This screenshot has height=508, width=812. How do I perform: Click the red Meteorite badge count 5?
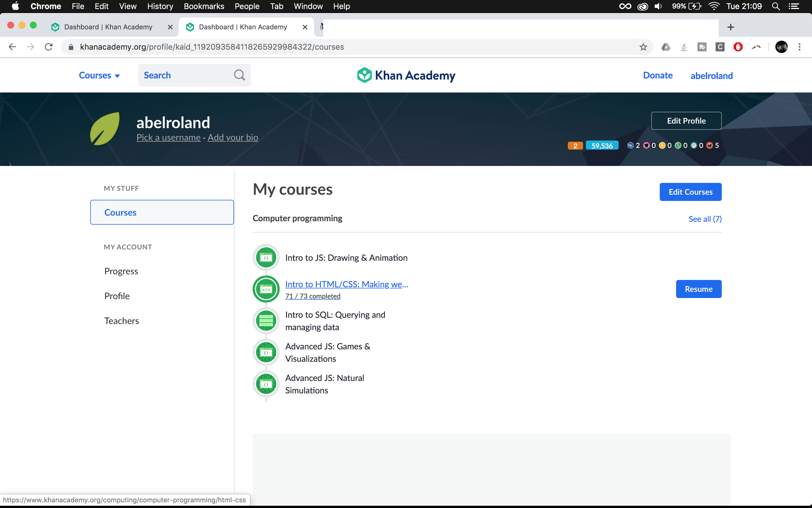[713, 145]
